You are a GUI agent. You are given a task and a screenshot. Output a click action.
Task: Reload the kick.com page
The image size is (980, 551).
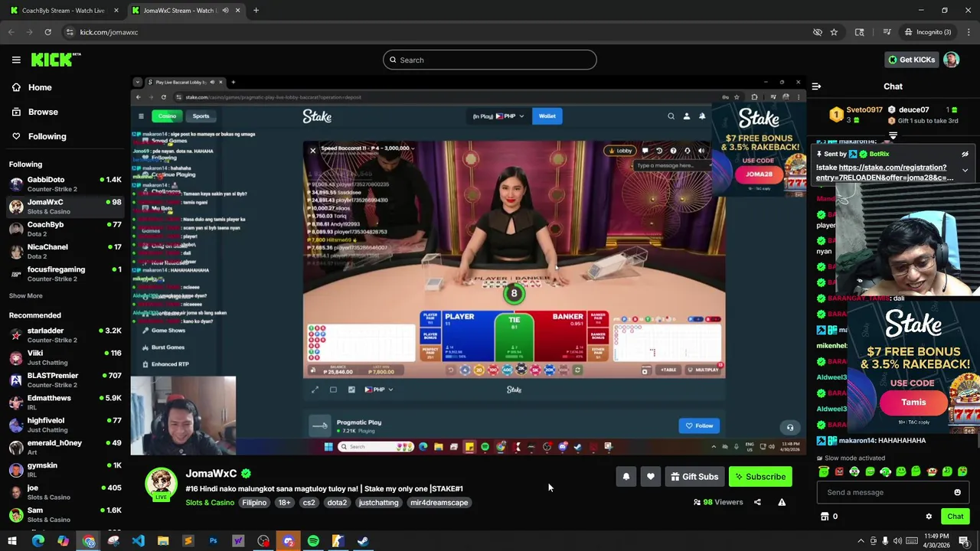pyautogui.click(x=47, y=32)
